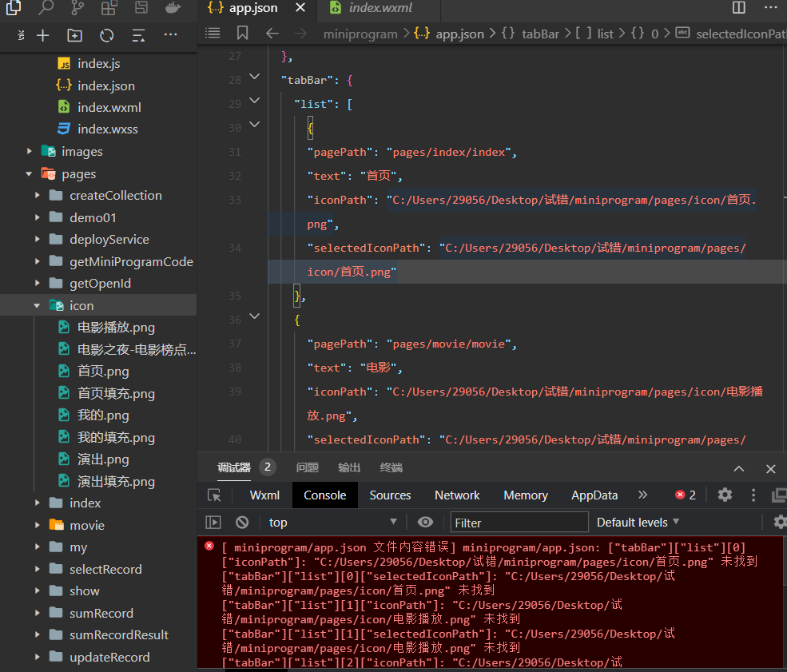The image size is (787, 672).
Task: Open Default levels dropdown
Action: (638, 523)
